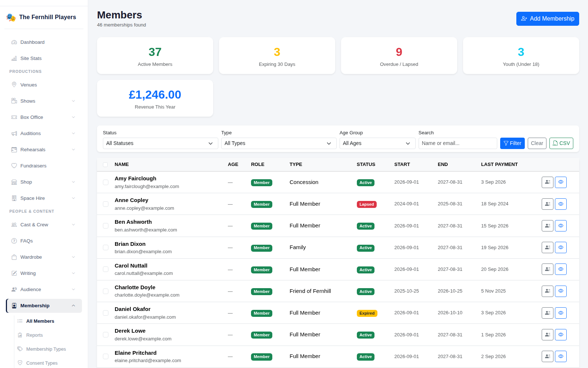Open the All Ages dropdown

(377, 144)
